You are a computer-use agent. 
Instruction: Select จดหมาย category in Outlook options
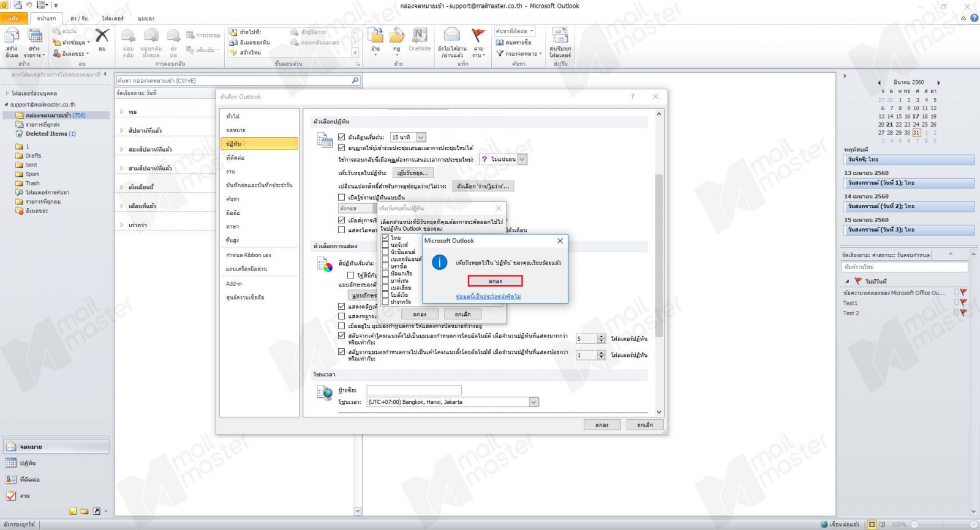[x=259, y=130]
